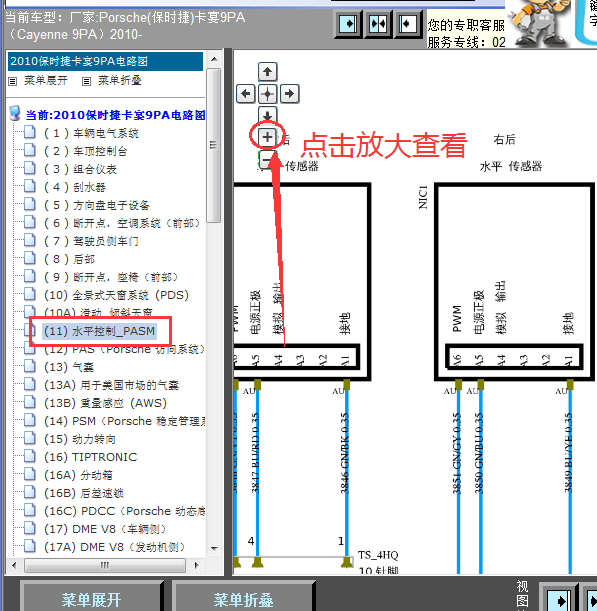Expand the menu via the 菜单展开 text link
Viewport: 597px width, 611px height.
pos(46,81)
